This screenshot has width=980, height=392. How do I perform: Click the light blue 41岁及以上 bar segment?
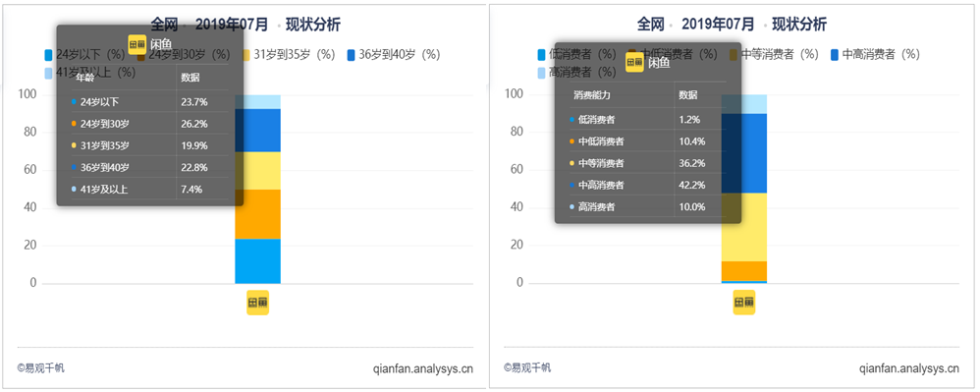coord(257,102)
